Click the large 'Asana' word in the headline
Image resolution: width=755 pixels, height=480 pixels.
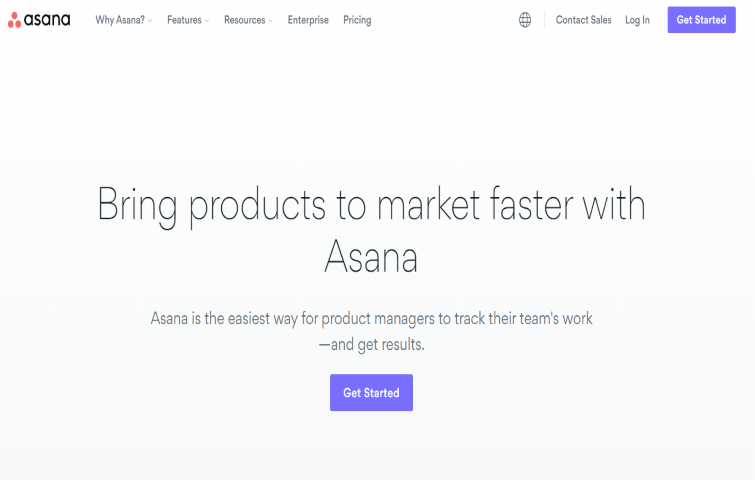coord(371,257)
